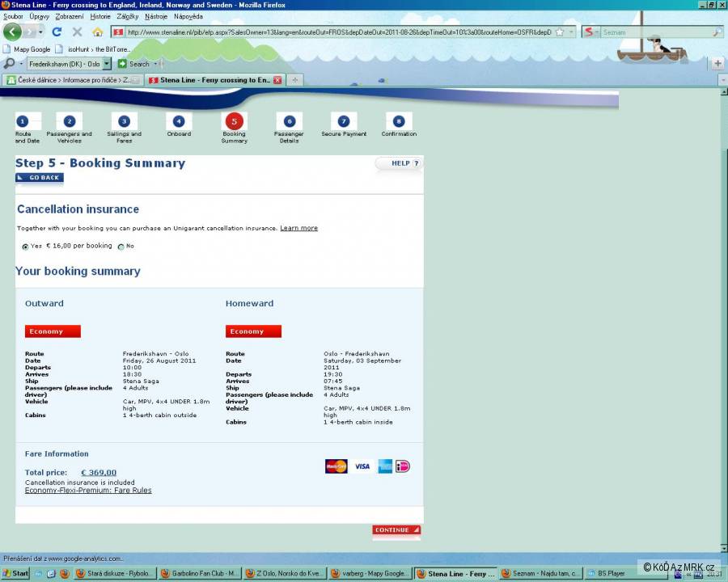Click step 7 Secure Payment icon
This screenshot has height=582, width=728.
(x=344, y=121)
